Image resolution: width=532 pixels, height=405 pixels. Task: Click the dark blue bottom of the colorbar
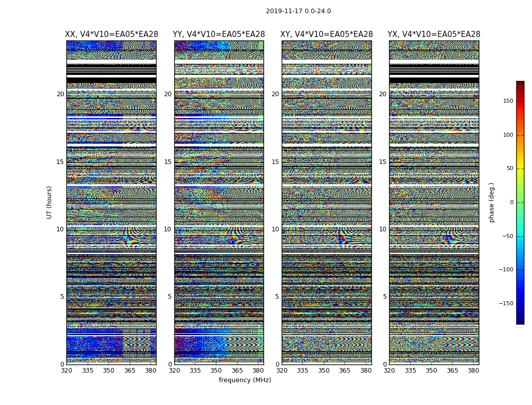[x=520, y=320]
